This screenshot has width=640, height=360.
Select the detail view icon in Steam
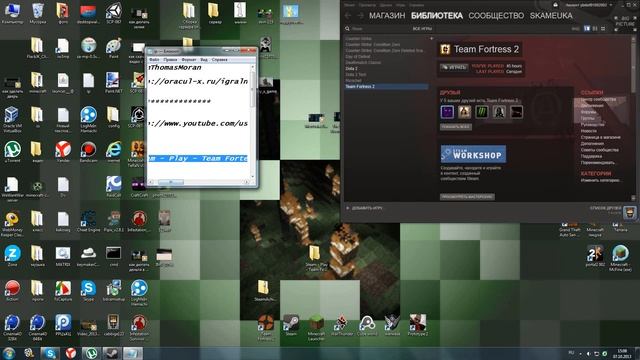587,29
